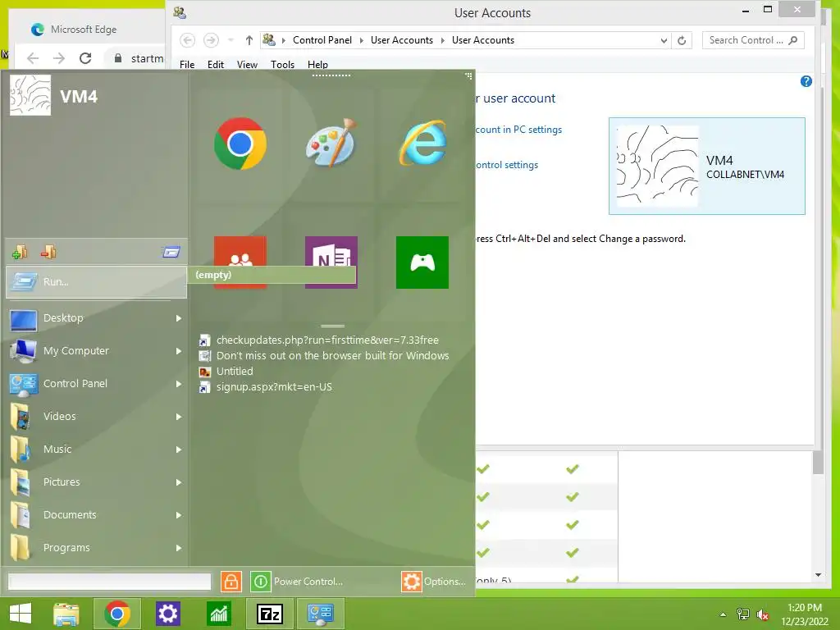Click the add item icon with green plus

point(20,252)
